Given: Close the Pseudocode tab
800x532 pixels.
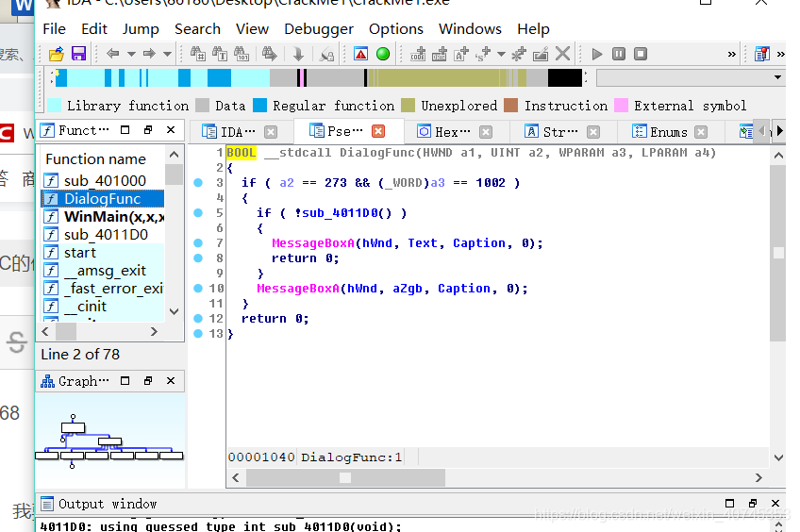Looking at the screenshot, I should (x=378, y=132).
